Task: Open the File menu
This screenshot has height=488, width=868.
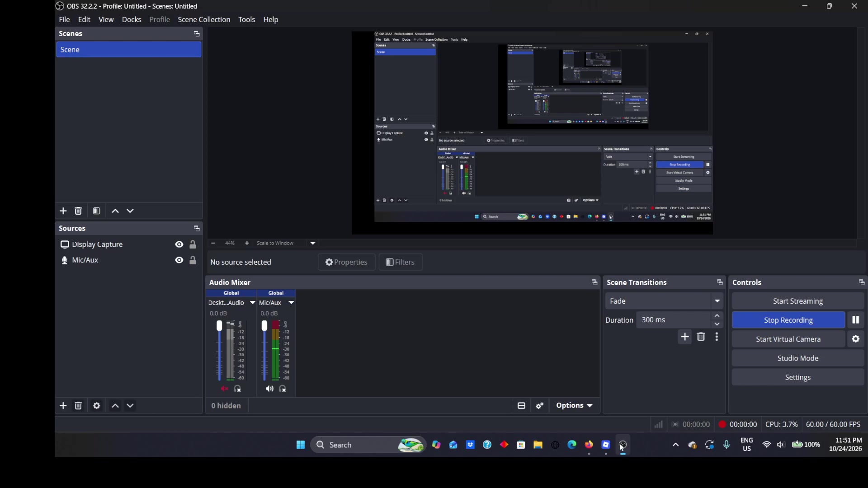Action: click(x=65, y=20)
